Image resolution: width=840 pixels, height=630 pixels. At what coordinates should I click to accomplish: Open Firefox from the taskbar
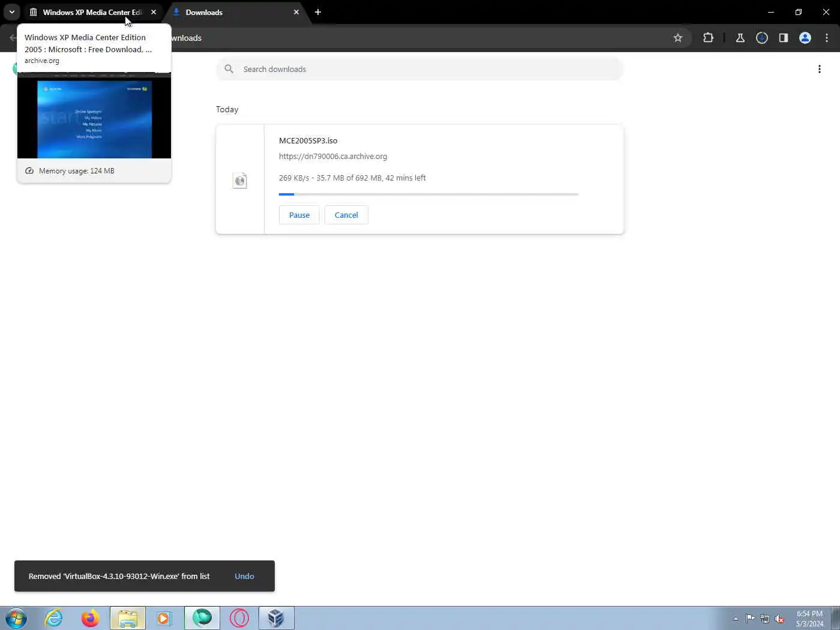click(x=91, y=618)
